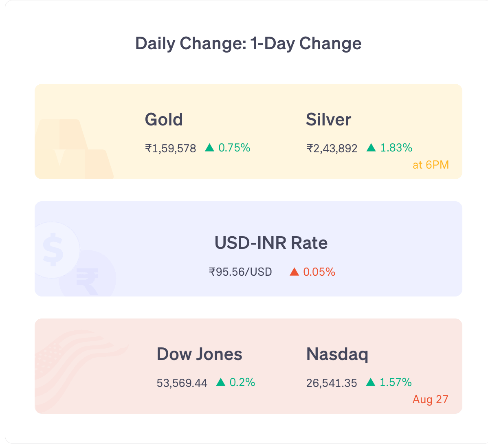Click Nasdaq green up-arrow indicator
The height and width of the screenshot is (448, 488).
click(371, 382)
